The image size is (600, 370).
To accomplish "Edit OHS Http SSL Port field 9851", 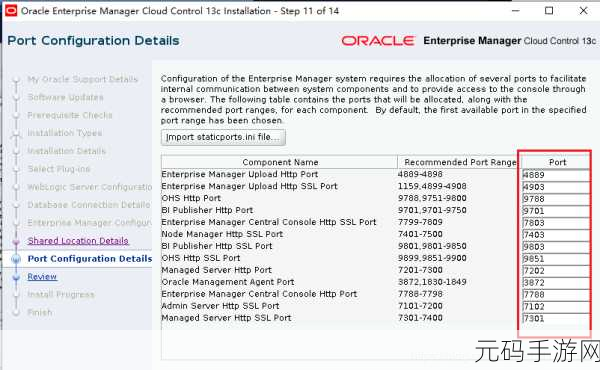I will click(556, 259).
